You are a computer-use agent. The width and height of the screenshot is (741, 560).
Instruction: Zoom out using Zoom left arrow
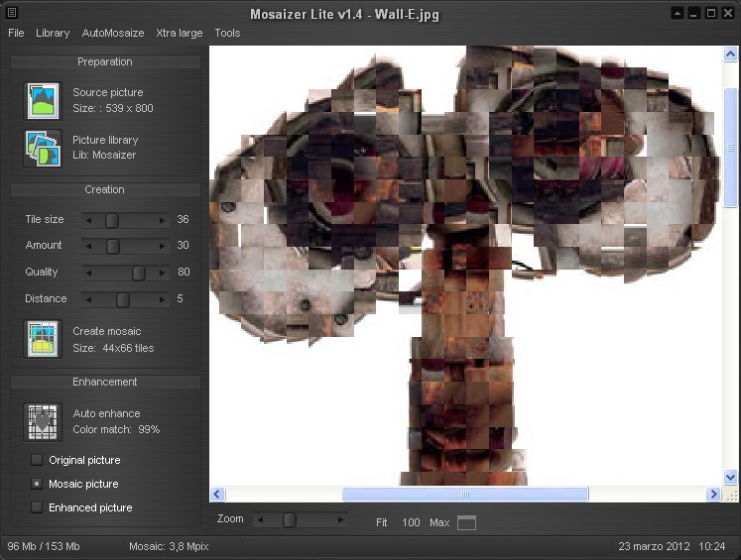(260, 520)
